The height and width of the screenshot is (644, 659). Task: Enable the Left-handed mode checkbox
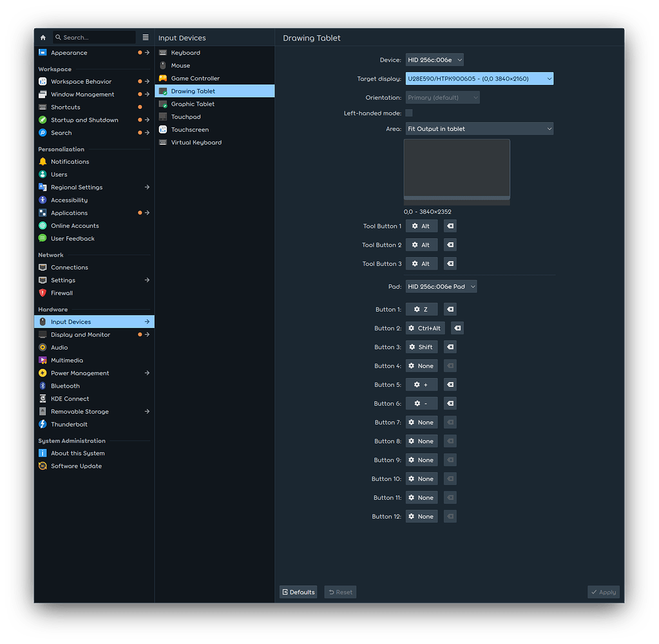click(409, 113)
